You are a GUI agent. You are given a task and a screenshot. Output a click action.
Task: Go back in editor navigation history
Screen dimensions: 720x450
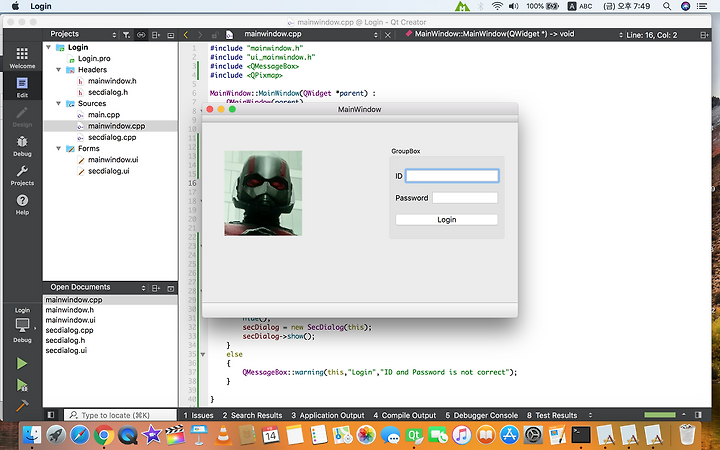[x=186, y=34]
